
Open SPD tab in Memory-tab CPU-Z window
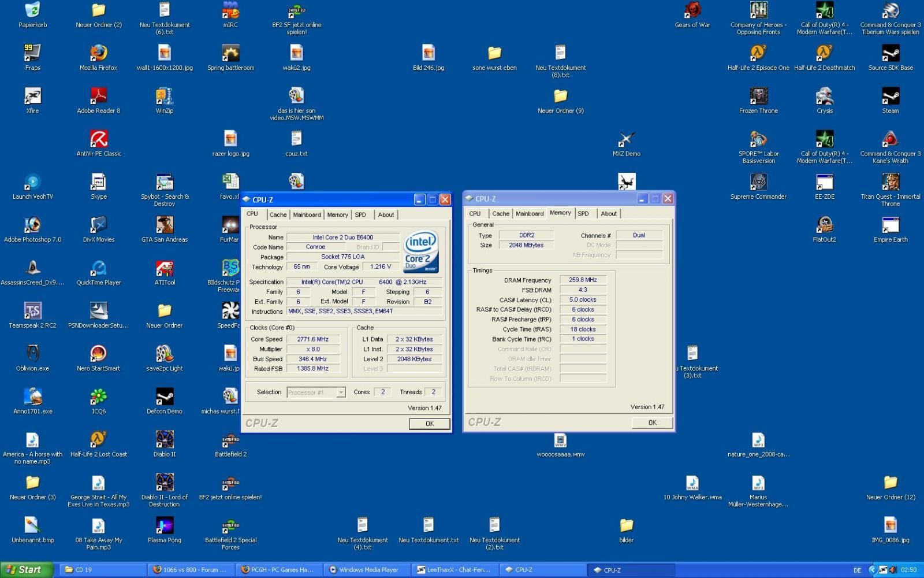click(x=583, y=213)
